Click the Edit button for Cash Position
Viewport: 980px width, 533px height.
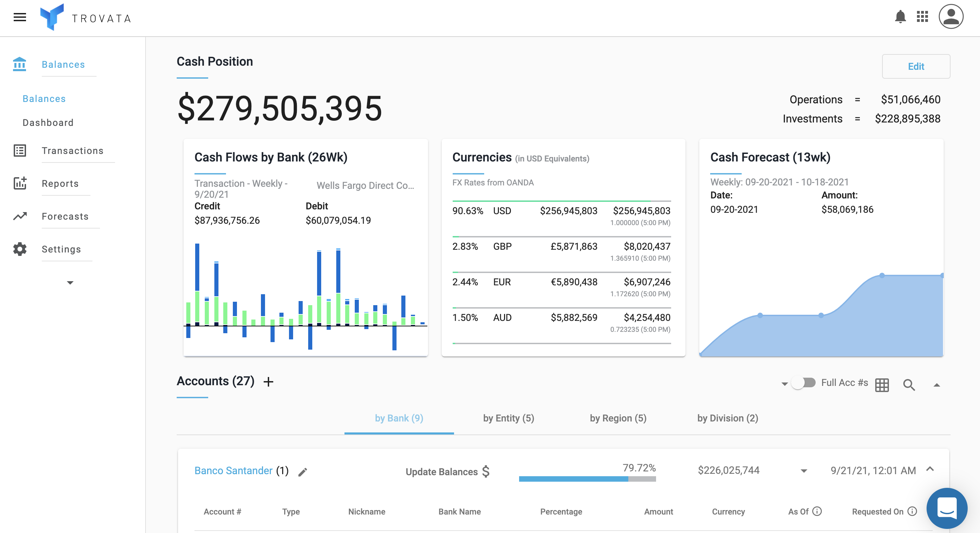[916, 66]
